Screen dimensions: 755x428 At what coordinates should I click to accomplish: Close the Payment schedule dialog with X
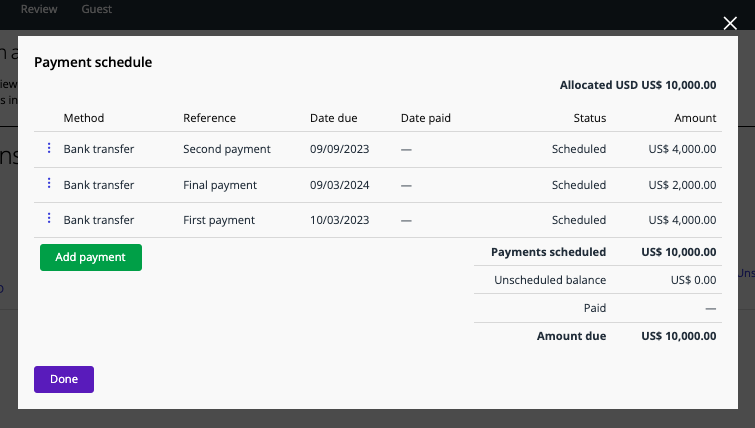pos(730,23)
